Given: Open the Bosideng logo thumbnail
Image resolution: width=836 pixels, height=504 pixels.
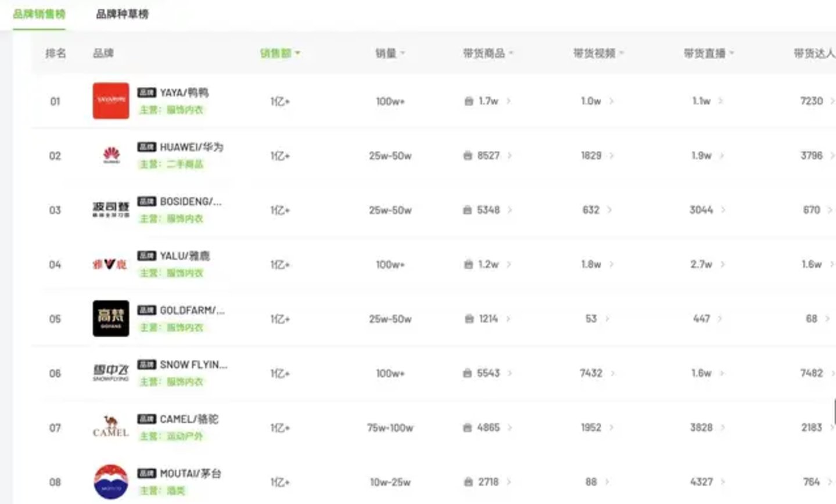Looking at the screenshot, I should (x=111, y=210).
